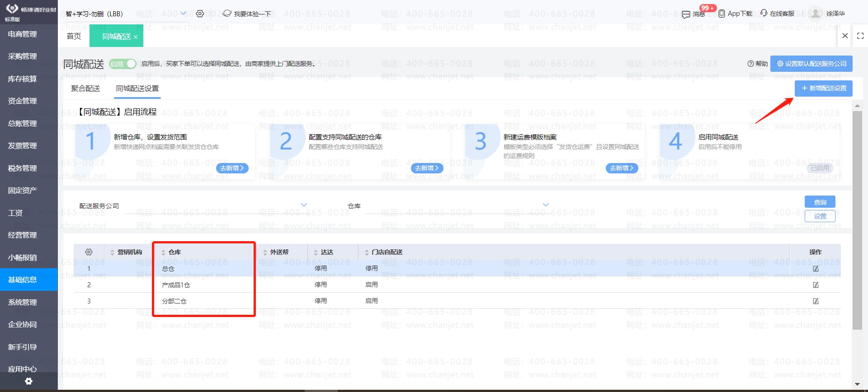Click the vertical scrollbar thumb
Viewport: 868px width, 392px height.
coord(857,220)
